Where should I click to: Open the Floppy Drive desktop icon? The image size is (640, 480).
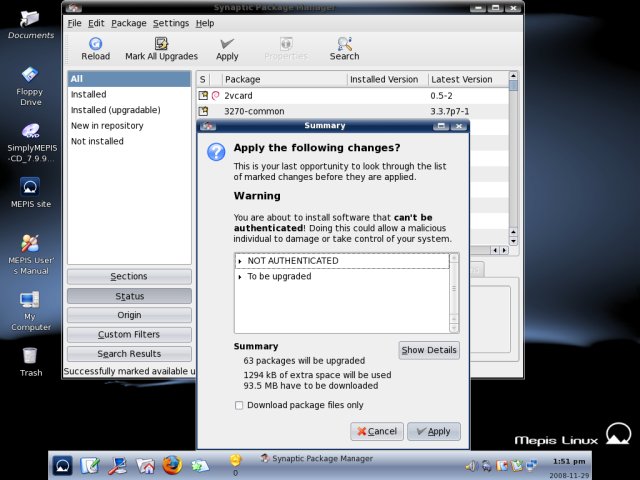coord(30,74)
